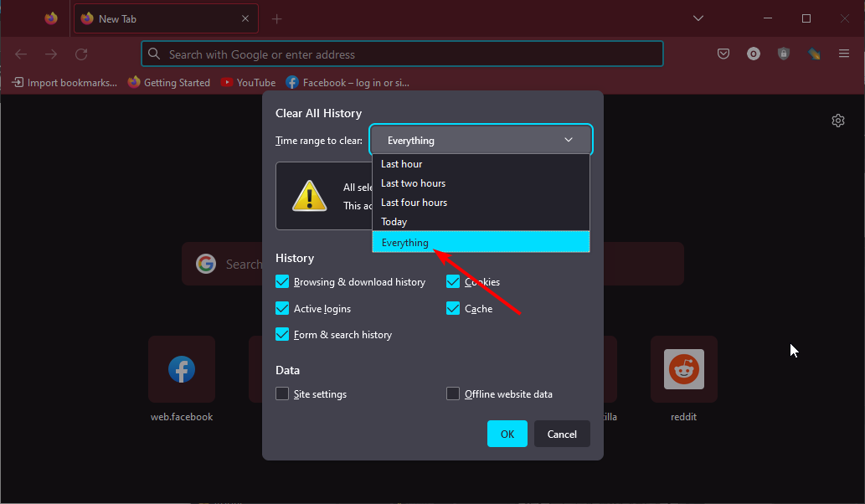
Task: Expand the Time range to clear dropdown
Action: (x=481, y=140)
